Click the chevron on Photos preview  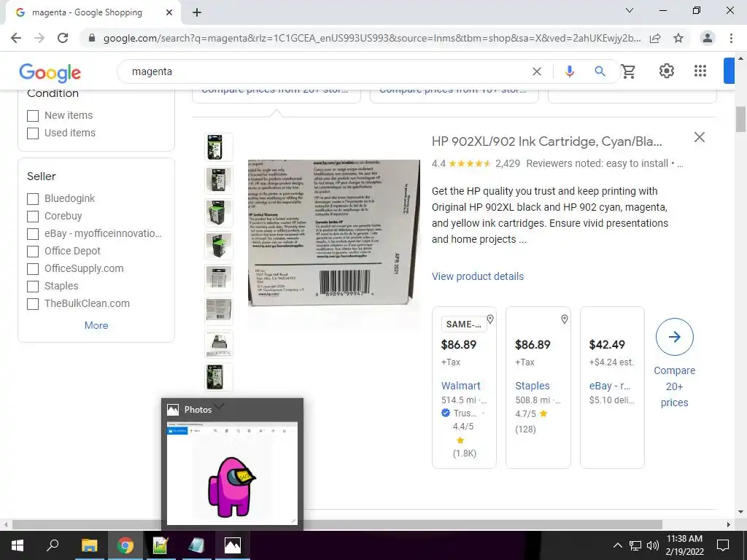coord(219,406)
